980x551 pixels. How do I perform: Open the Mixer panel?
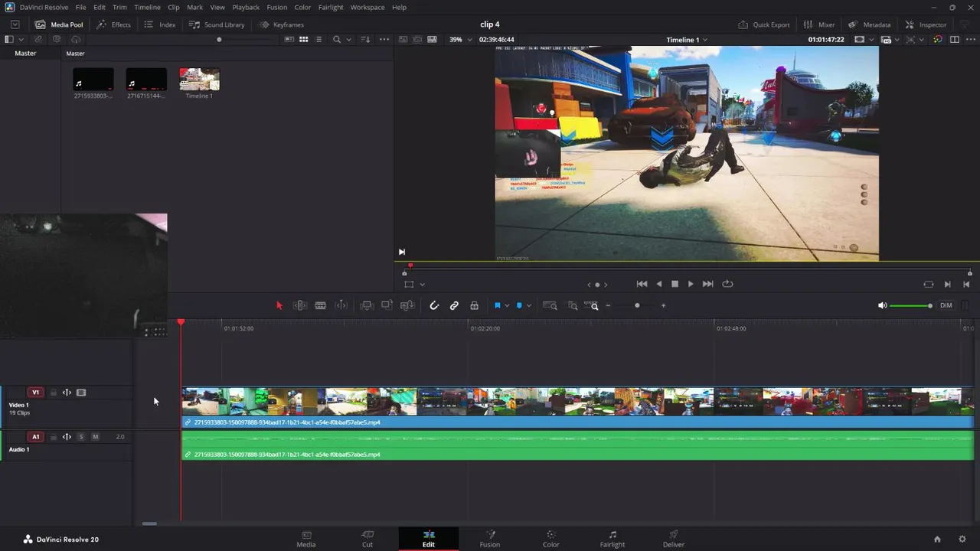tap(819, 24)
